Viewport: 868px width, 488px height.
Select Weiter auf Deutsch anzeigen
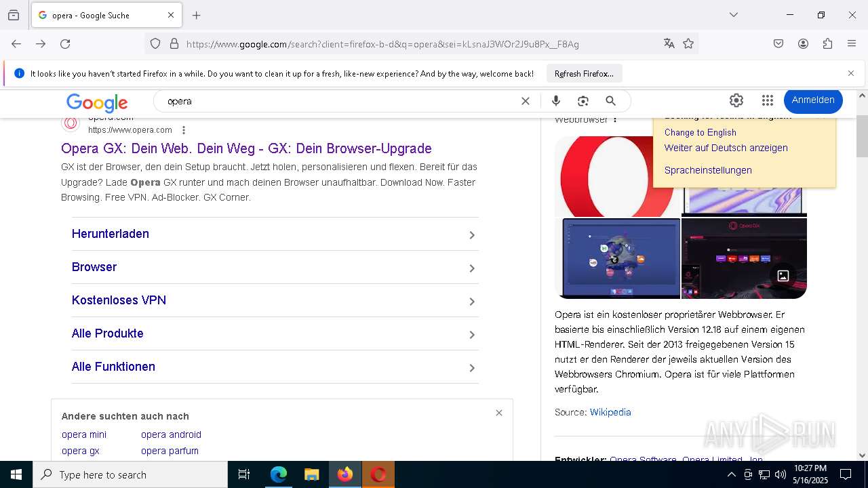click(x=726, y=148)
